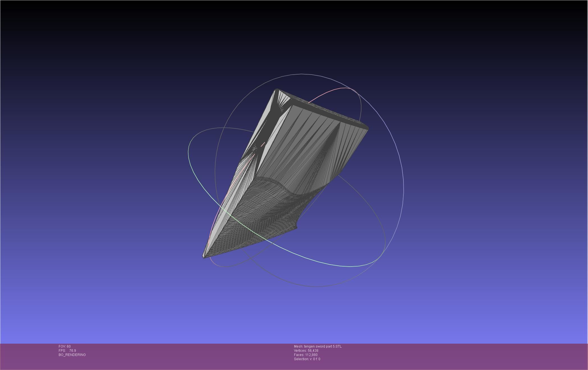This screenshot has height=370, width=588.
Task: Click the FOV: 60 readout
Action: (x=65, y=346)
